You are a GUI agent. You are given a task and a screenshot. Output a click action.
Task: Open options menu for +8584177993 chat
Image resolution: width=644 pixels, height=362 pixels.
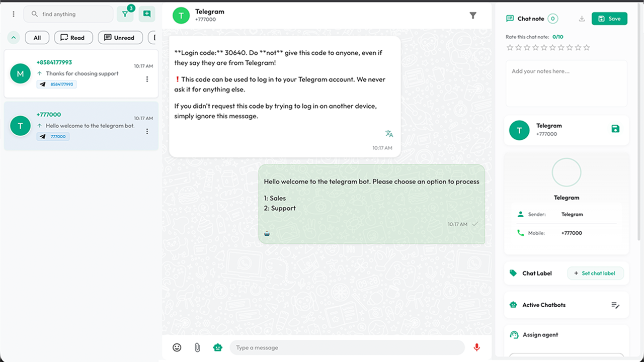(x=147, y=79)
